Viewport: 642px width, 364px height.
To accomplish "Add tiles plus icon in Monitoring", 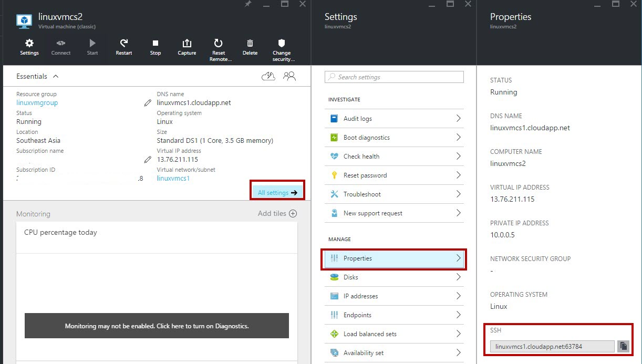I will 293,213.
